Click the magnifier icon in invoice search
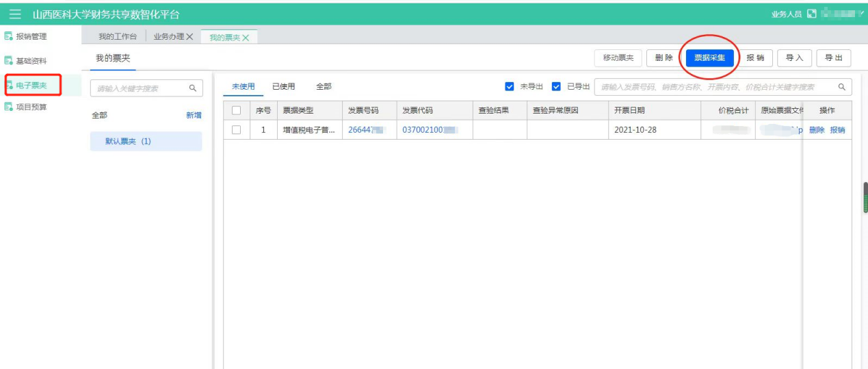This screenshot has width=868, height=369. click(842, 87)
